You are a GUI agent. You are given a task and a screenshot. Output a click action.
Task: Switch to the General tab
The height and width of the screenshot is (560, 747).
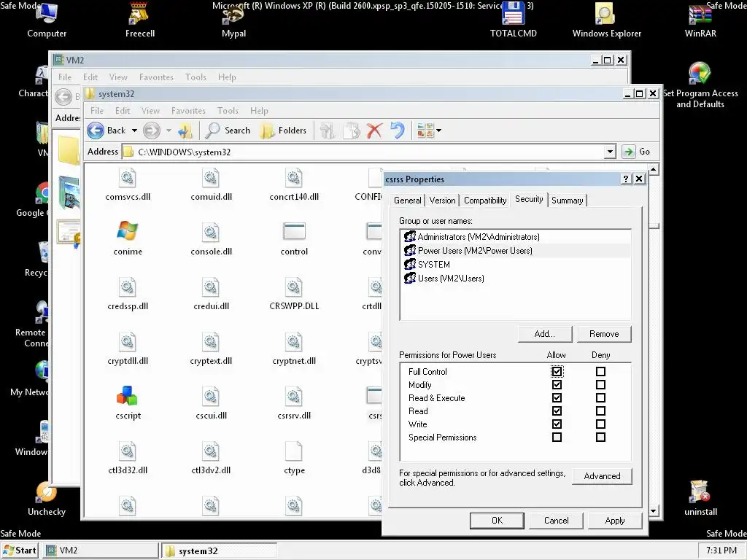407,201
